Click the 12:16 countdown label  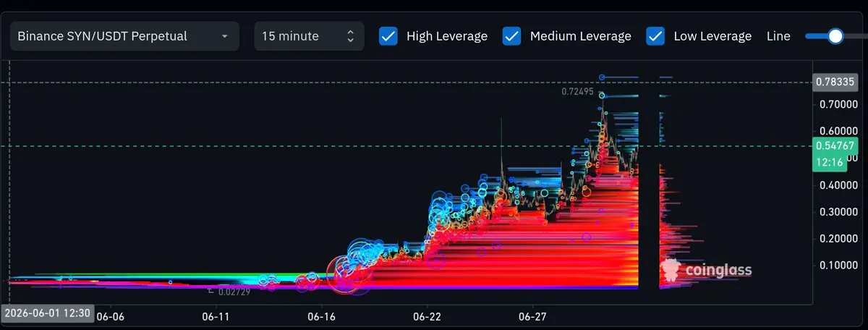[x=829, y=163]
